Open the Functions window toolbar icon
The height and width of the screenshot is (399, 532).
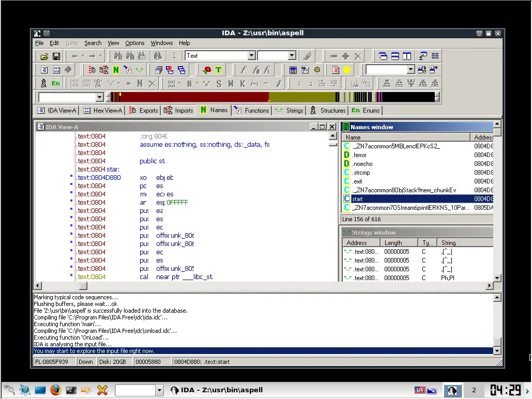[128, 70]
